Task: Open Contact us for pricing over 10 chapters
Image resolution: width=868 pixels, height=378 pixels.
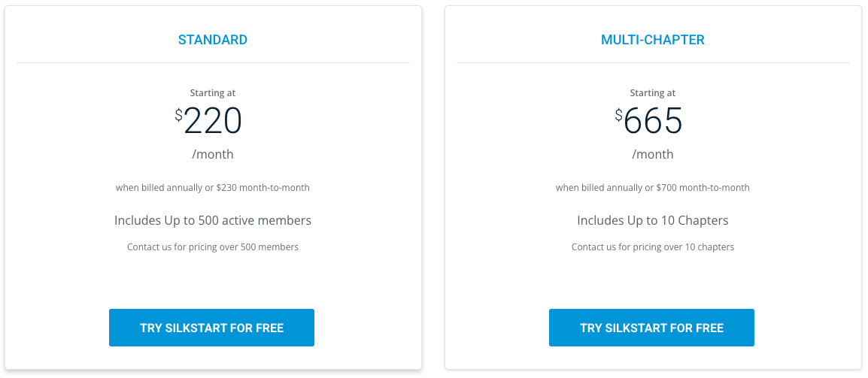Action: tap(653, 246)
